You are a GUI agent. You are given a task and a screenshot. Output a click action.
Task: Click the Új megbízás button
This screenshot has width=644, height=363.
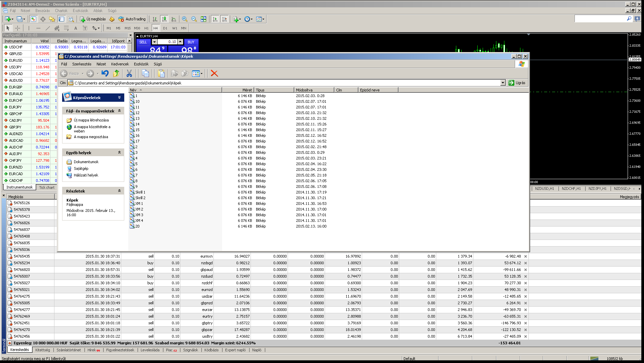pyautogui.click(x=93, y=19)
